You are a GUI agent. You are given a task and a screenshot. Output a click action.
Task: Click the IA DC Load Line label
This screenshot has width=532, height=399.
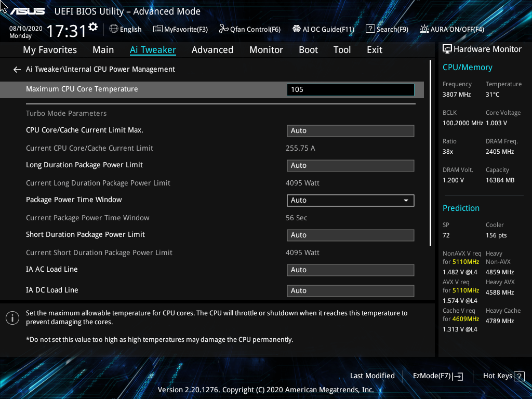52,290
